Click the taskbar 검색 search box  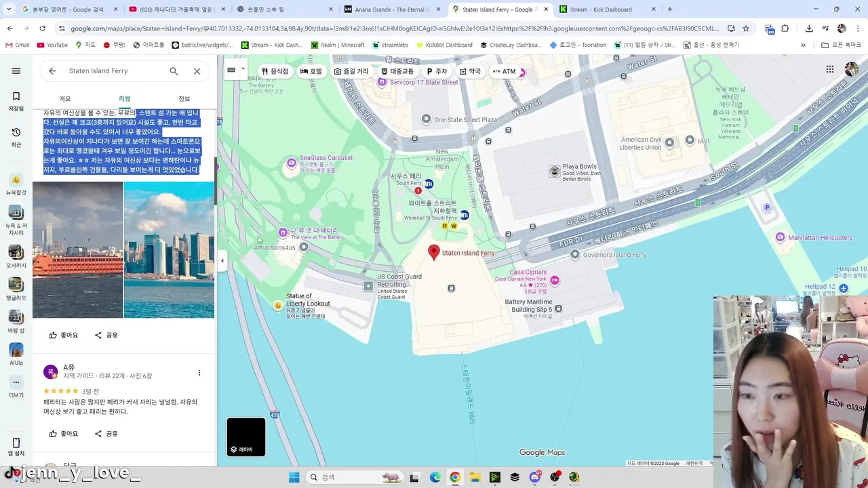[355, 477]
